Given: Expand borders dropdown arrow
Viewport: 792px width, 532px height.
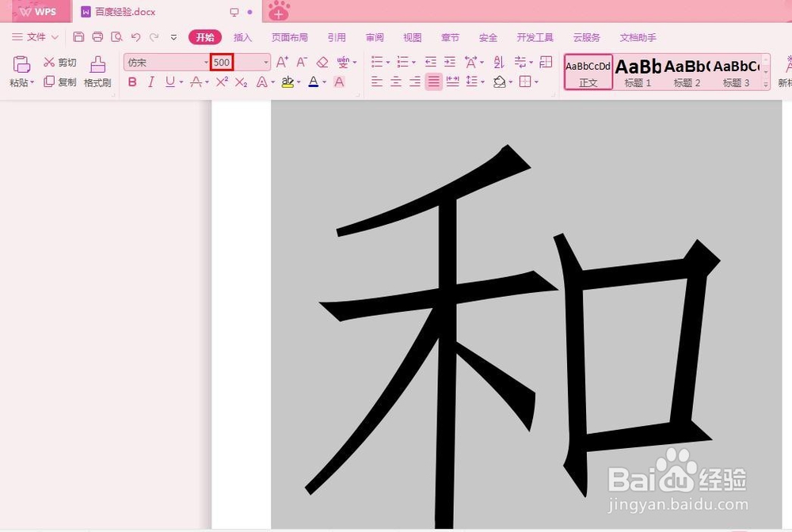Looking at the screenshot, I should tap(536, 82).
